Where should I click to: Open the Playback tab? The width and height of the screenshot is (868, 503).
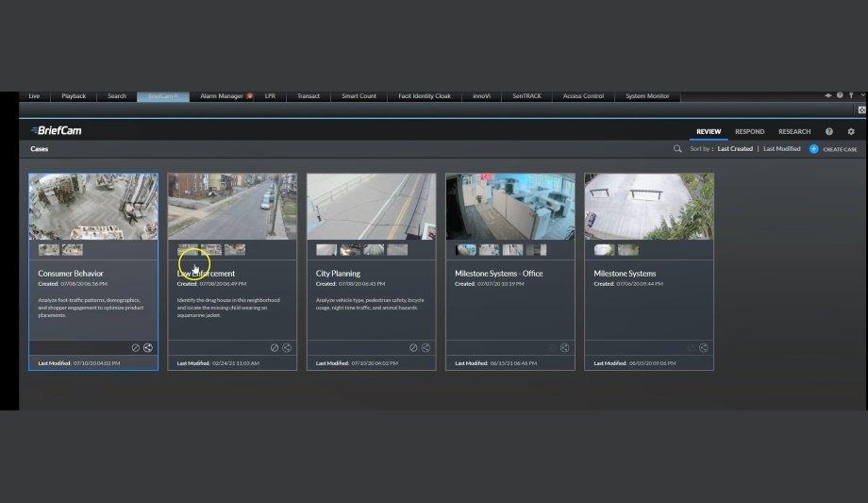[74, 96]
